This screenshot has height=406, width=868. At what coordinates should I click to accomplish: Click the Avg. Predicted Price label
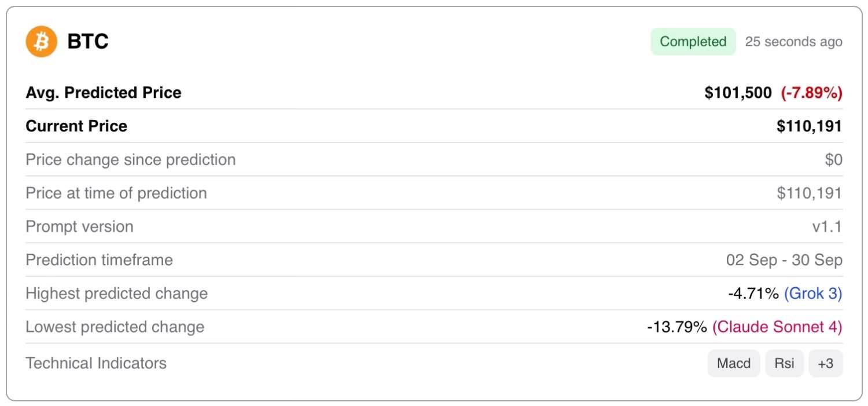pyautogui.click(x=104, y=93)
